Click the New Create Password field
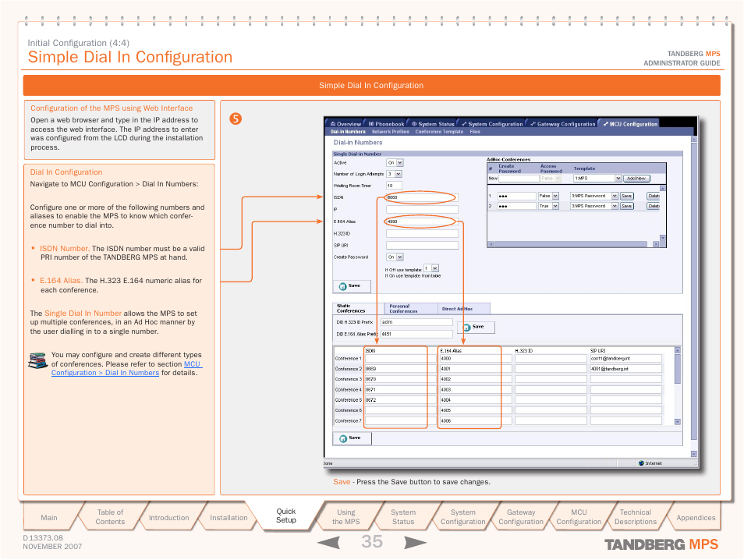Viewport: 744px width, 560px height. (x=519, y=179)
